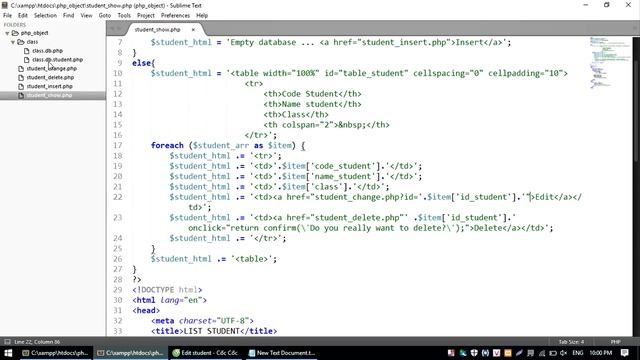Click the class folder icon
640x360 pixels.
pos(21,42)
